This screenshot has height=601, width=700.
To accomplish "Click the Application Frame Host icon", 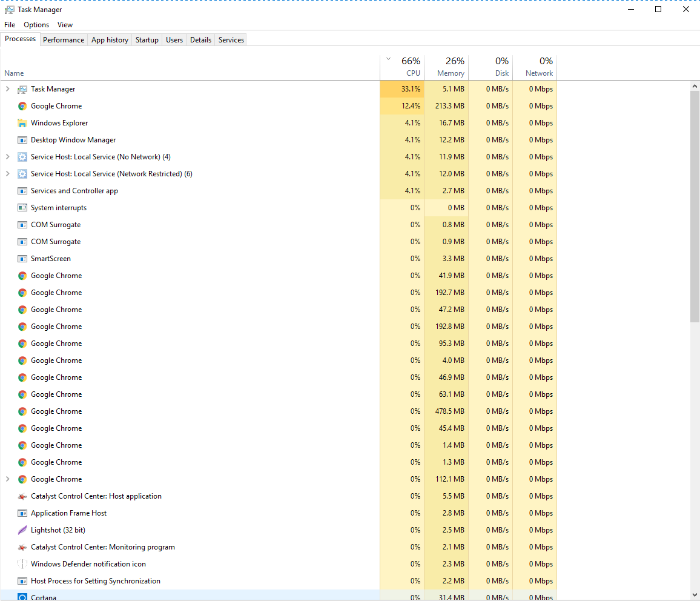I will [x=22, y=514].
